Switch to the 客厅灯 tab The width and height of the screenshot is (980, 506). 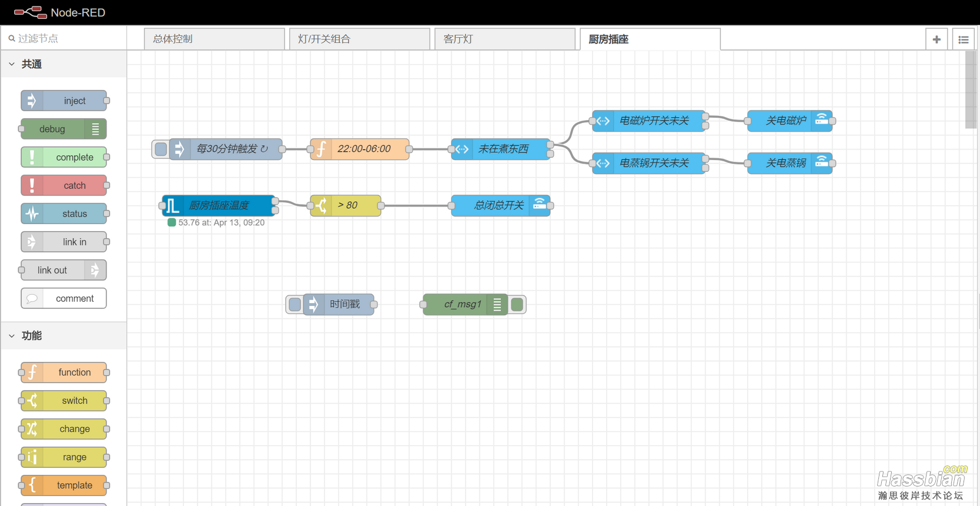504,39
